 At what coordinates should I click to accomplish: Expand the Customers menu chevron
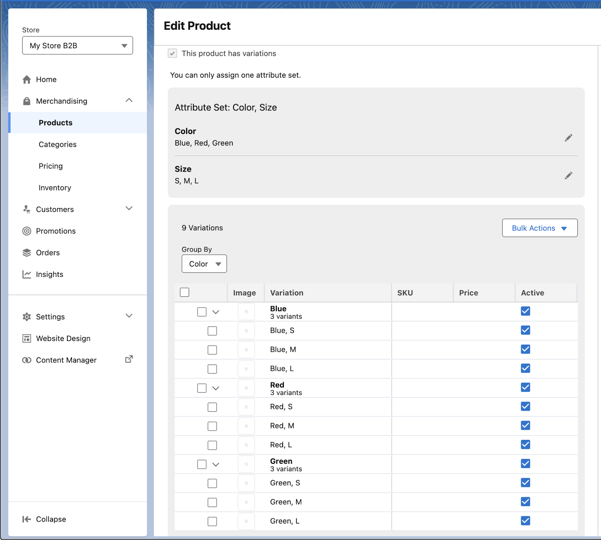129,208
